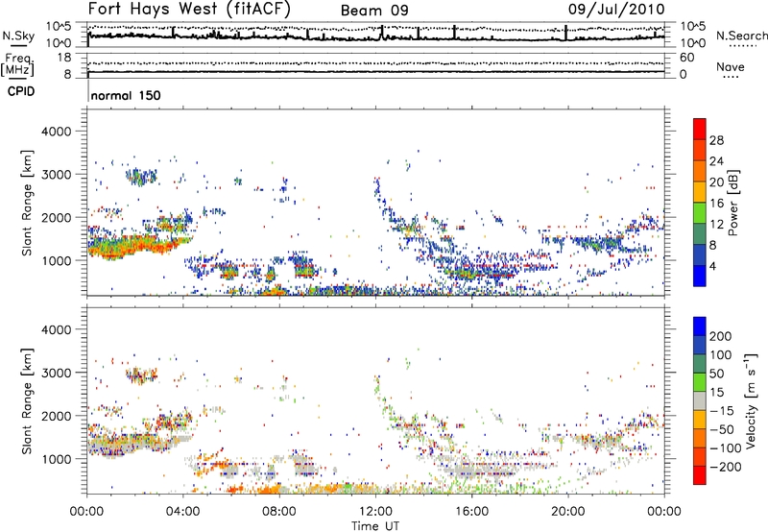Click the 'Nave' legend label
Viewport: 768px width, 532px height.
tap(730, 67)
